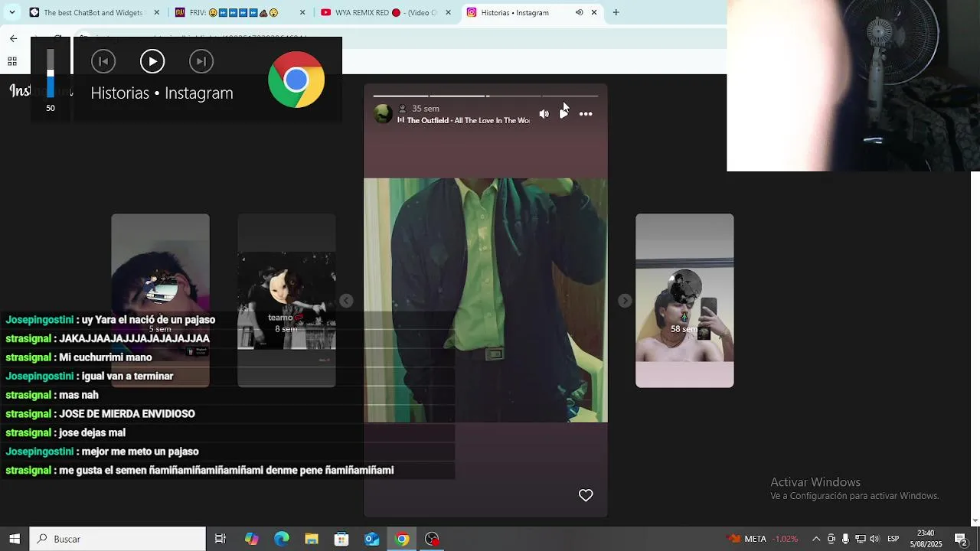The width and height of the screenshot is (980, 551).
Task: Open OBS Studio from the taskbar
Action: click(x=432, y=539)
